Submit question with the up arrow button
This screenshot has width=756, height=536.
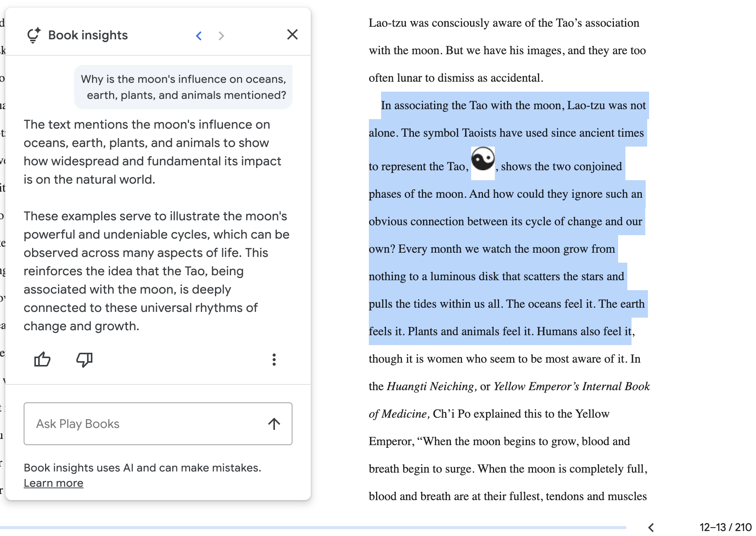point(274,424)
